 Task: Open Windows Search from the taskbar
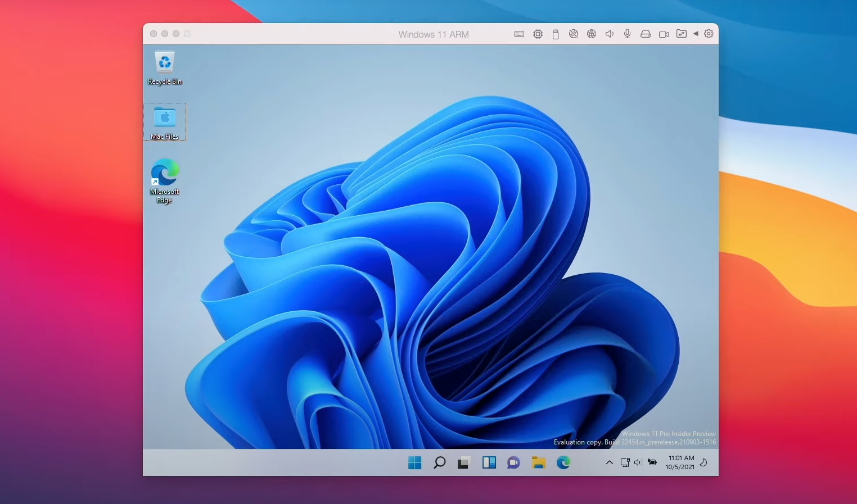click(440, 462)
